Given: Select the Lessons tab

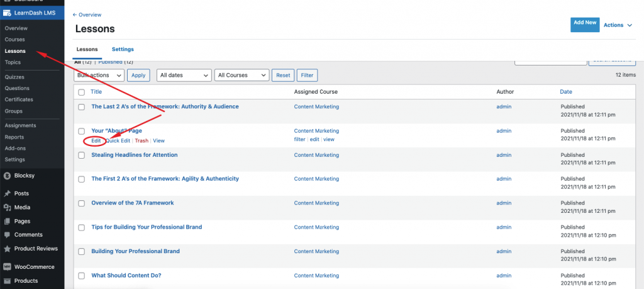Looking at the screenshot, I should coord(87,49).
